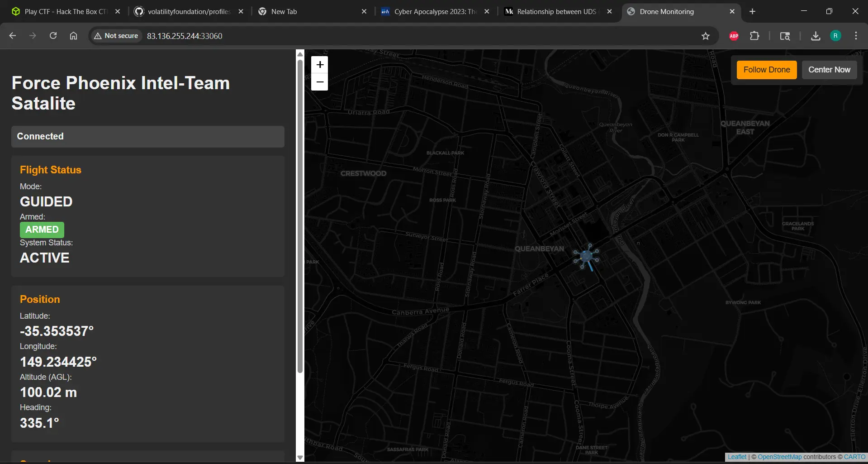
Task: Open the Adblock Plus extension
Action: (734, 36)
